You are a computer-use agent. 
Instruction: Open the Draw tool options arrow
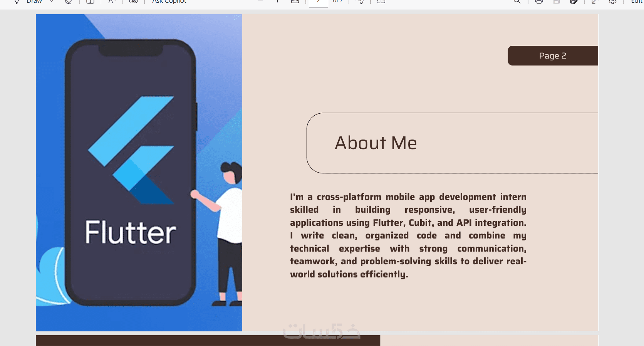pos(52,2)
